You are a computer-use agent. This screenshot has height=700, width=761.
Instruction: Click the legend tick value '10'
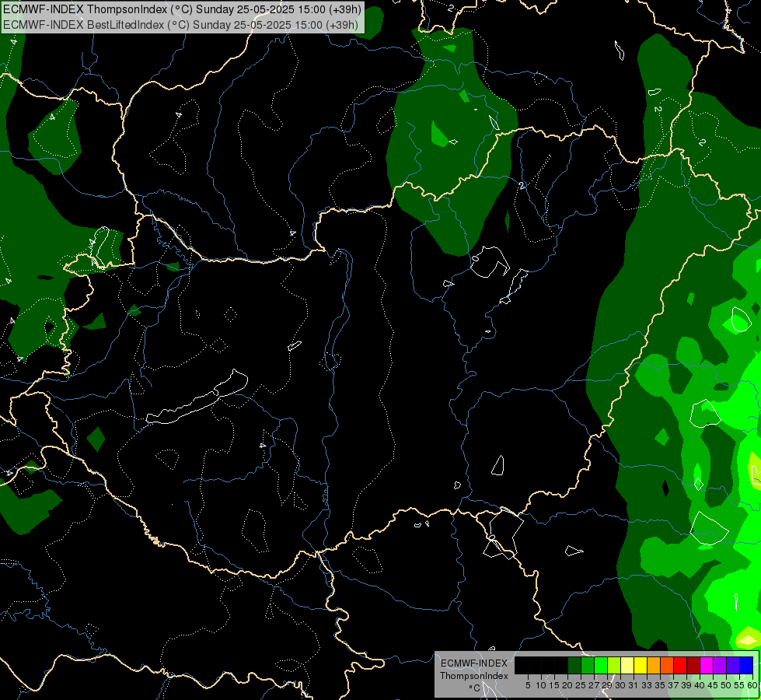pos(541,685)
